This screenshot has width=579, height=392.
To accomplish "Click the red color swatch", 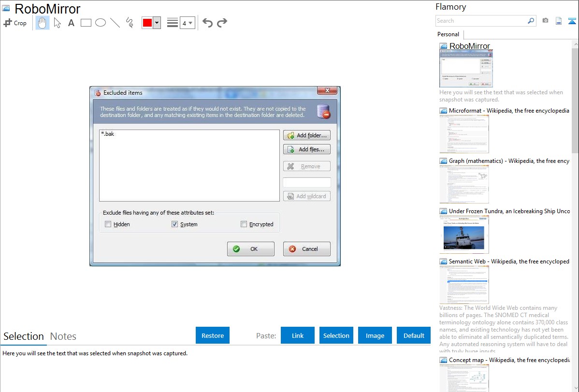I will [147, 23].
